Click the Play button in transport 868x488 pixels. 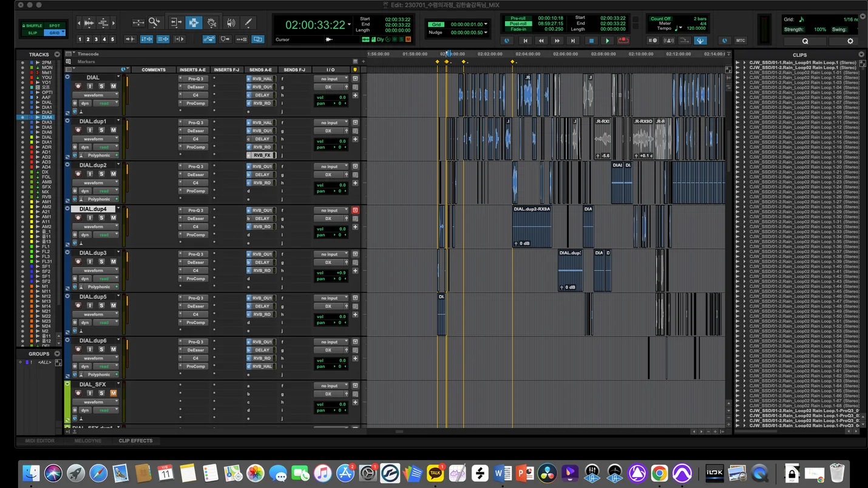pyautogui.click(x=607, y=41)
